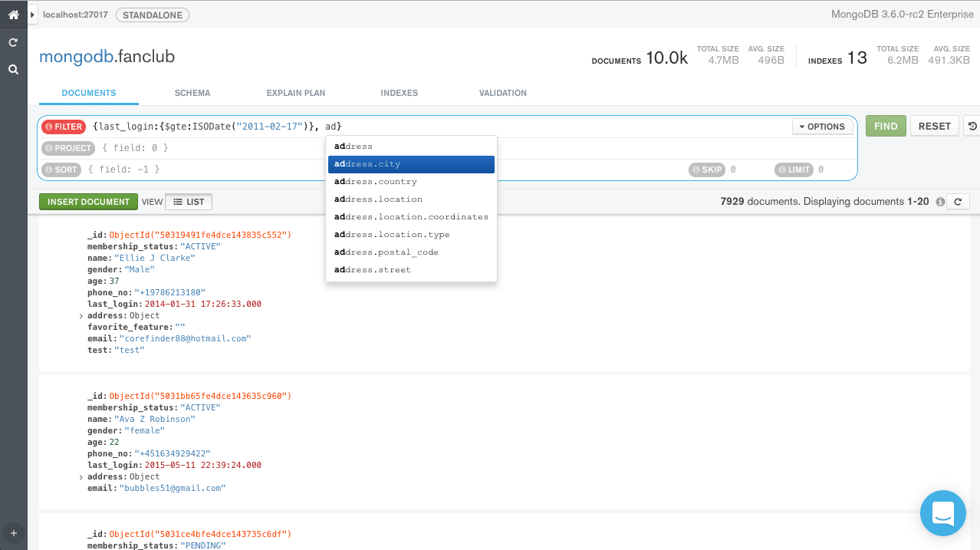
Task: Click the RESET button
Action: coord(934,126)
